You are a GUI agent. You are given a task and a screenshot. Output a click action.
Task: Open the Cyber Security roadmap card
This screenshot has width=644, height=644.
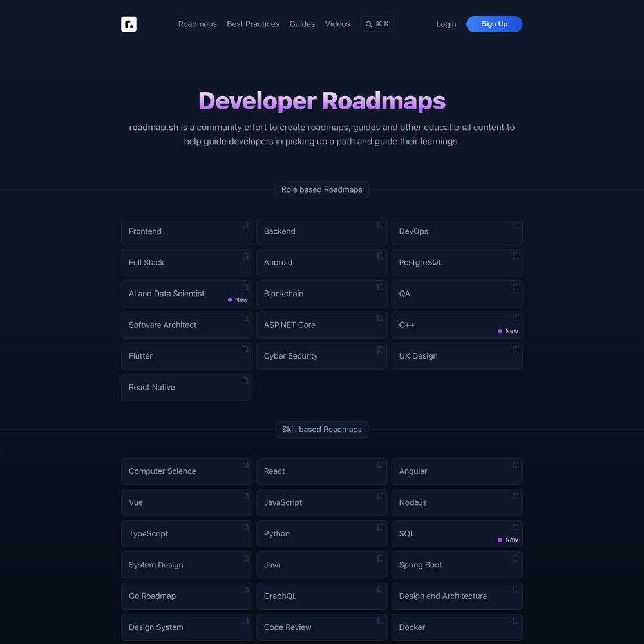click(x=321, y=356)
